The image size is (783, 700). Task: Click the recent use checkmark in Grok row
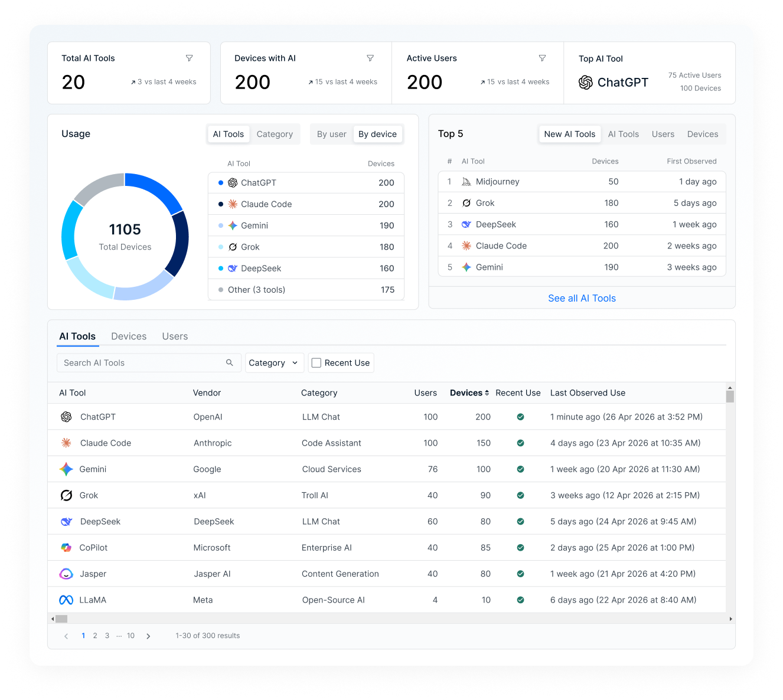coord(520,495)
